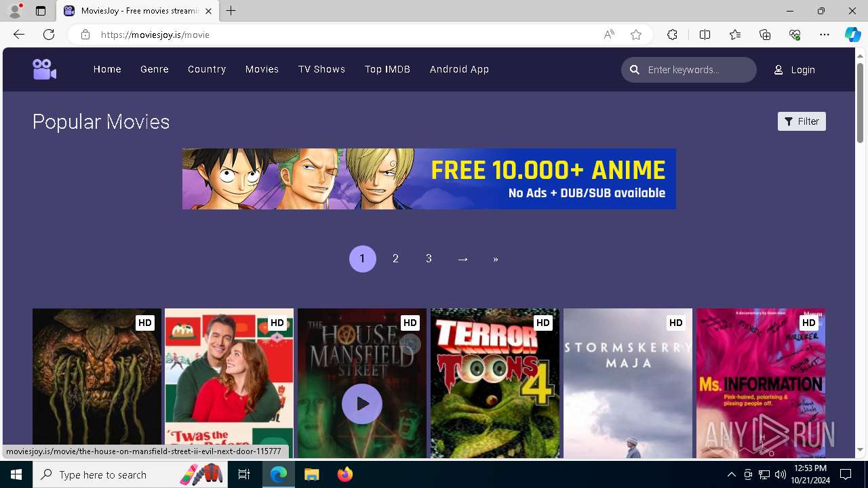The height and width of the screenshot is (488, 868).
Task: Go to page 2
Action: click(395, 259)
